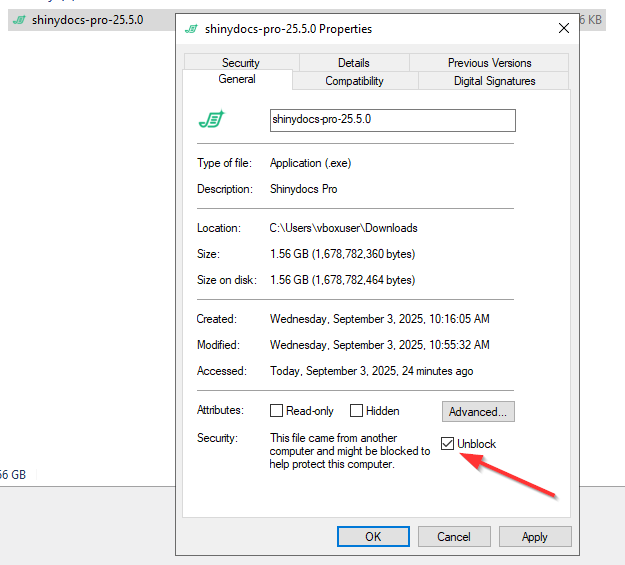Image resolution: width=625 pixels, height=565 pixels.
Task: Select the General tab
Action: pyautogui.click(x=237, y=80)
